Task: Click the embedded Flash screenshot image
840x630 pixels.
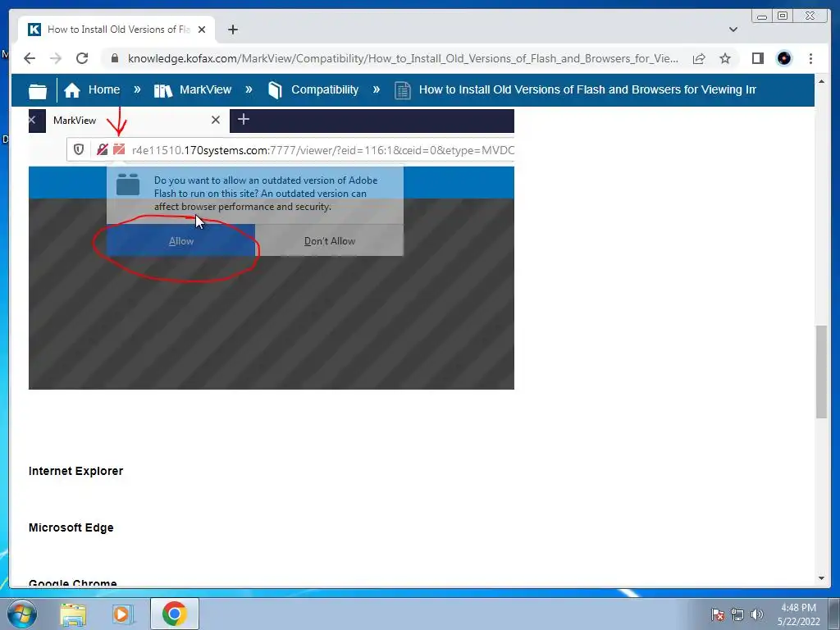Action: coord(271,249)
